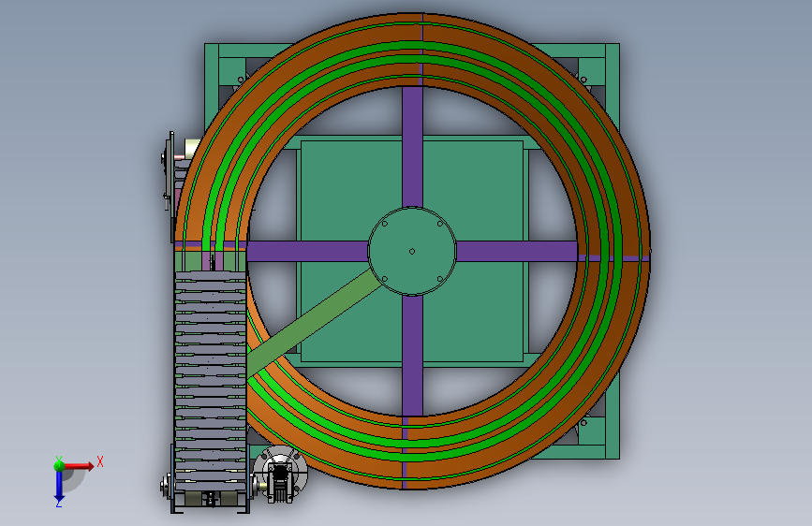Select the right purple horizontal spoke
This screenshot has width=812, height=526.
pos(517,252)
